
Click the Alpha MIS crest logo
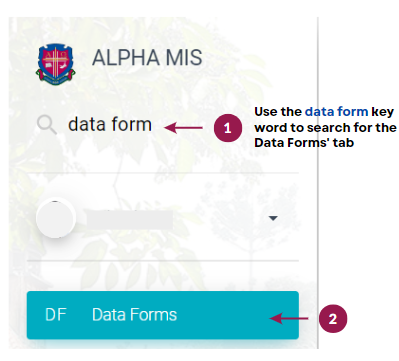pos(56,64)
